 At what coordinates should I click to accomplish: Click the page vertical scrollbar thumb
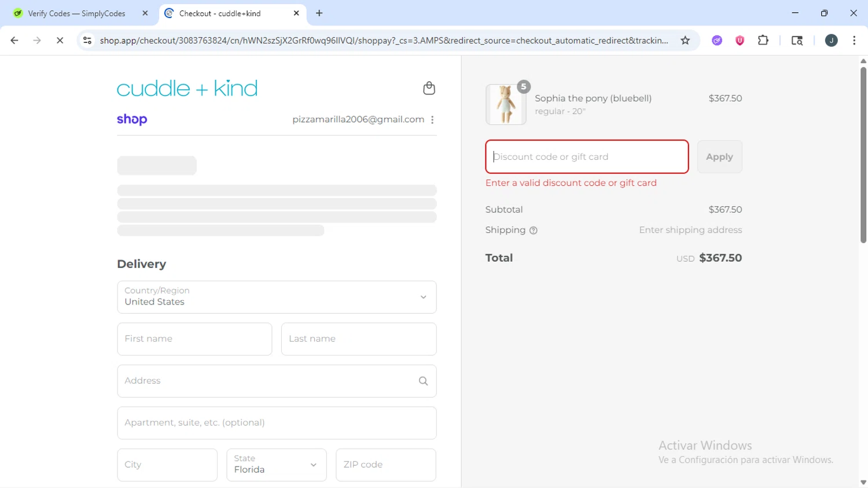coord(863,155)
